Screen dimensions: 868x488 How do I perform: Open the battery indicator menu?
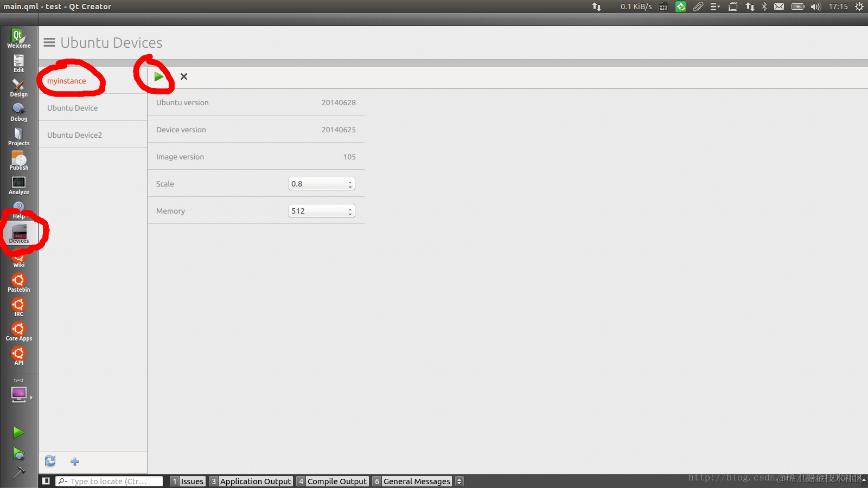pos(797,7)
